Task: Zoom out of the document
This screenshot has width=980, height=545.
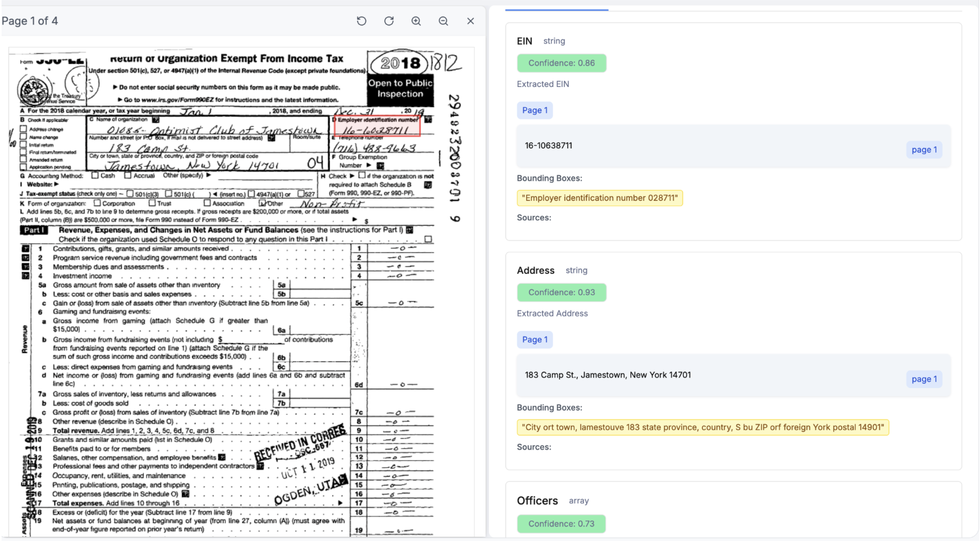Action: pyautogui.click(x=443, y=21)
